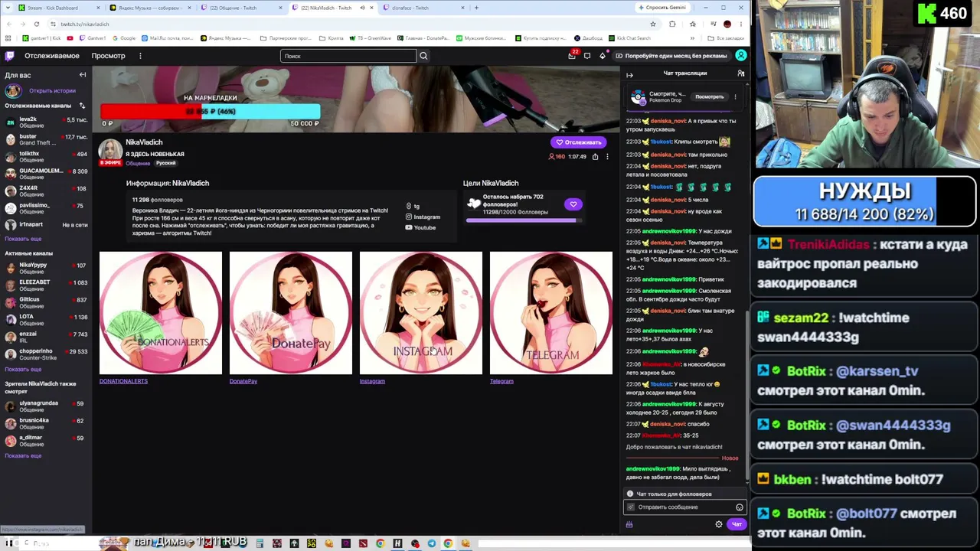Reload the browser page

pyautogui.click(x=36, y=24)
